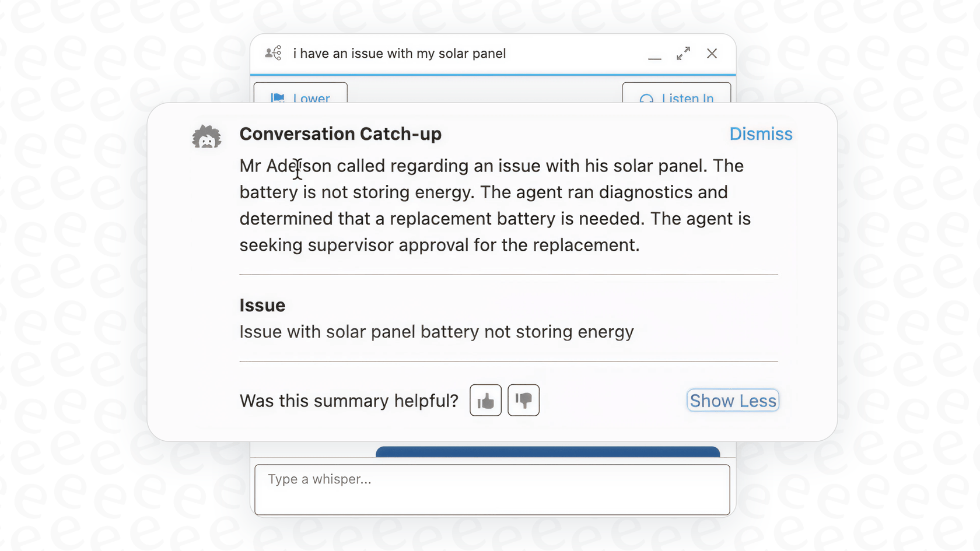Click the call subject about the solar panel issue

[398, 53]
